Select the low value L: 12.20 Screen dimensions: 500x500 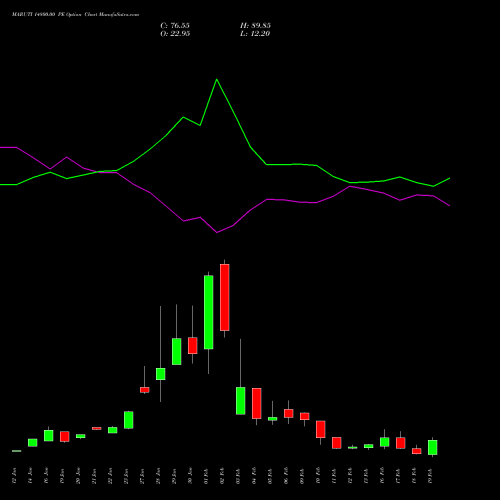(255, 34)
